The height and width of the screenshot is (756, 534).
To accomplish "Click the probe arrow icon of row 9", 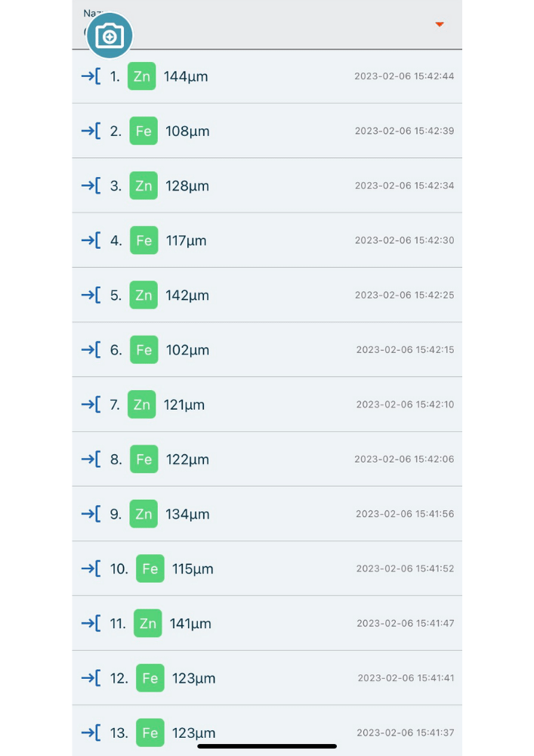I will pos(91,514).
